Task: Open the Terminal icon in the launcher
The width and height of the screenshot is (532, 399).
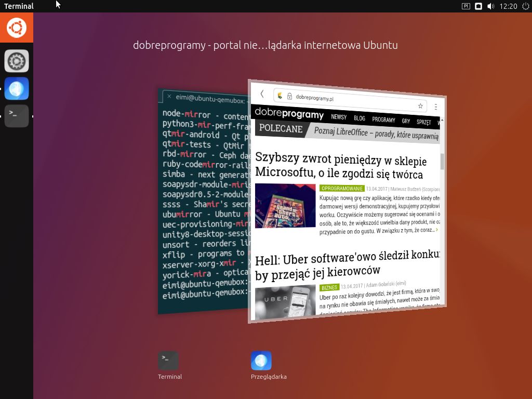Action: (17, 116)
